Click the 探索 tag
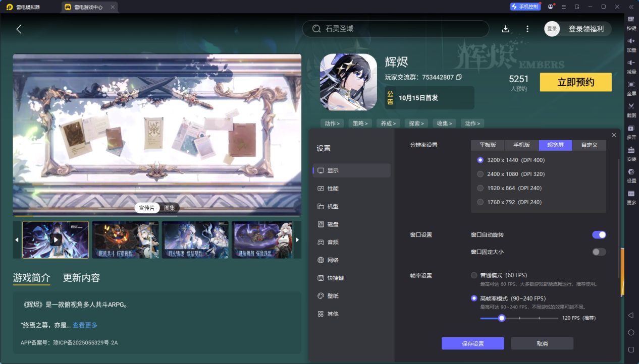Image resolution: width=639 pixels, height=364 pixels. click(x=417, y=123)
